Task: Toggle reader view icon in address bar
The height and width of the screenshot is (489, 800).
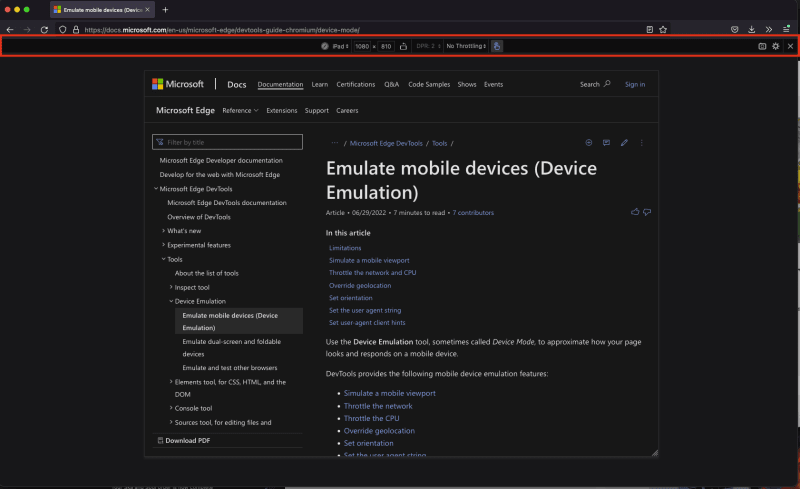Action: pyautogui.click(x=649, y=30)
